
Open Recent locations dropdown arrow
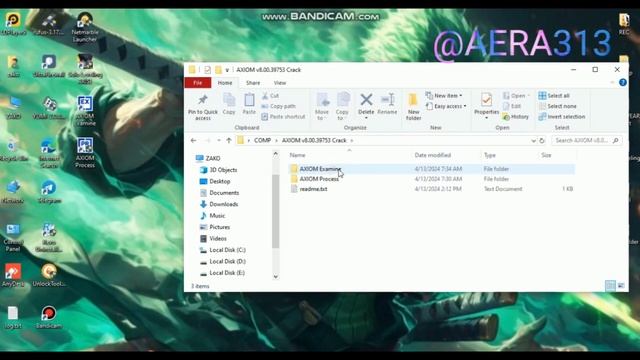pyautogui.click(x=219, y=140)
